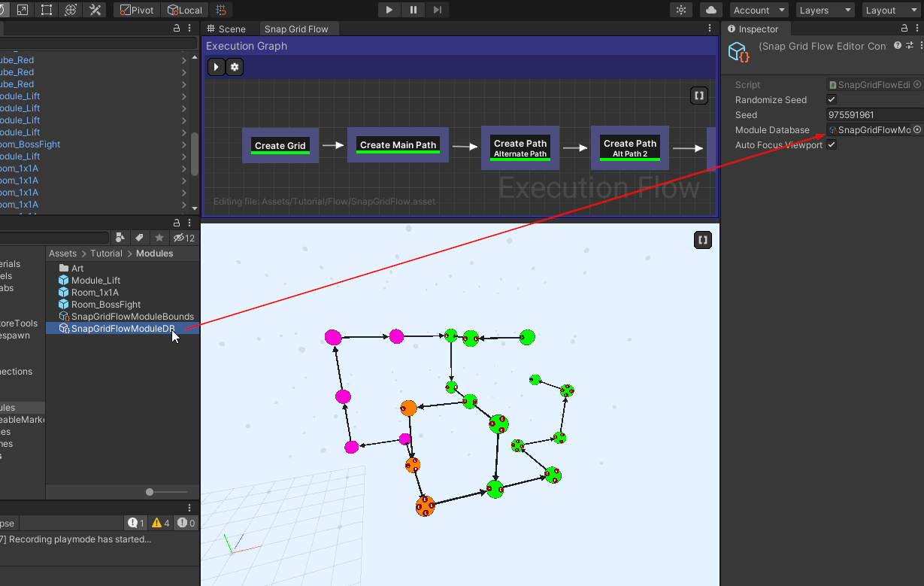Image resolution: width=924 pixels, height=586 pixels.
Task: Toggle warning messages filter in console
Action: pyautogui.click(x=161, y=523)
